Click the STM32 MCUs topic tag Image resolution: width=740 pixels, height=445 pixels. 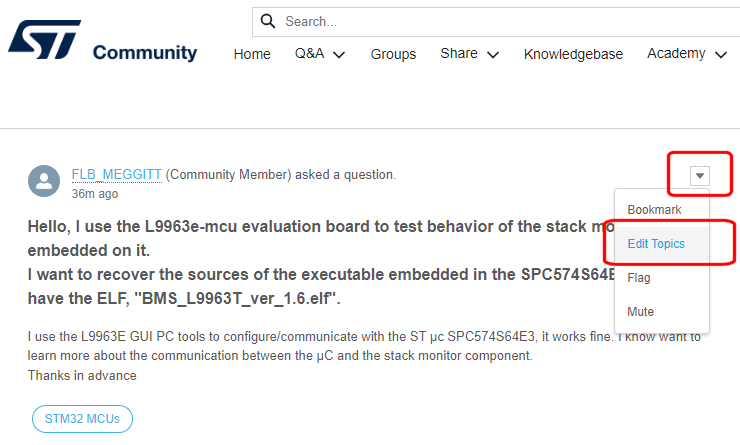[x=82, y=419]
